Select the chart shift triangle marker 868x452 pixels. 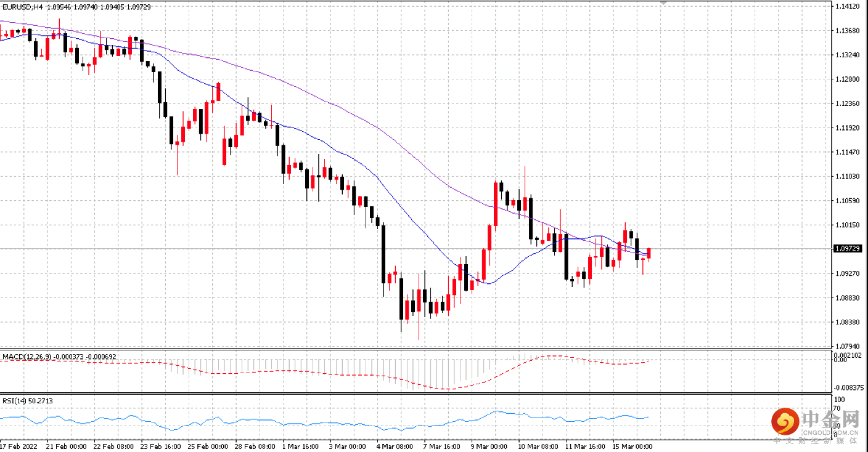coord(663,3)
